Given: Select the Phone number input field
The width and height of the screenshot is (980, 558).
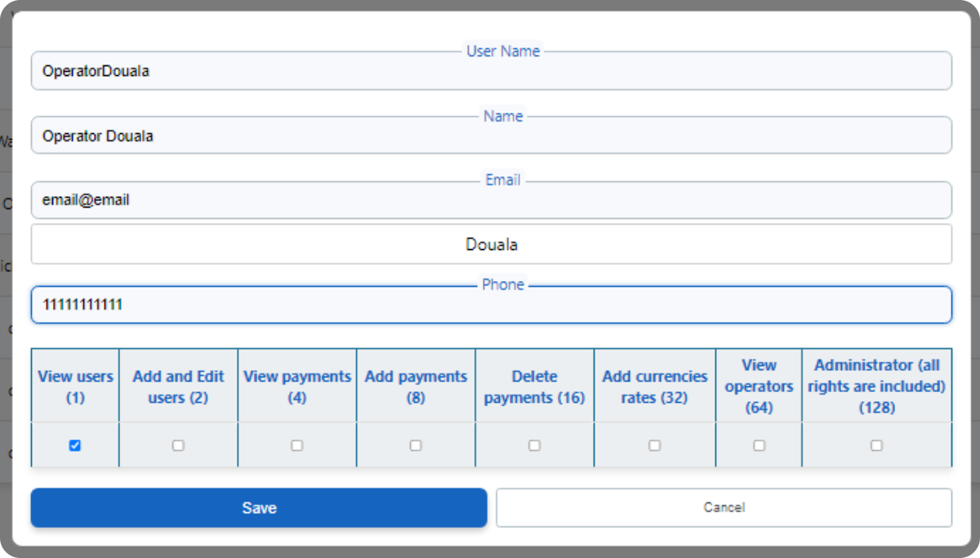Looking at the screenshot, I should point(491,306).
